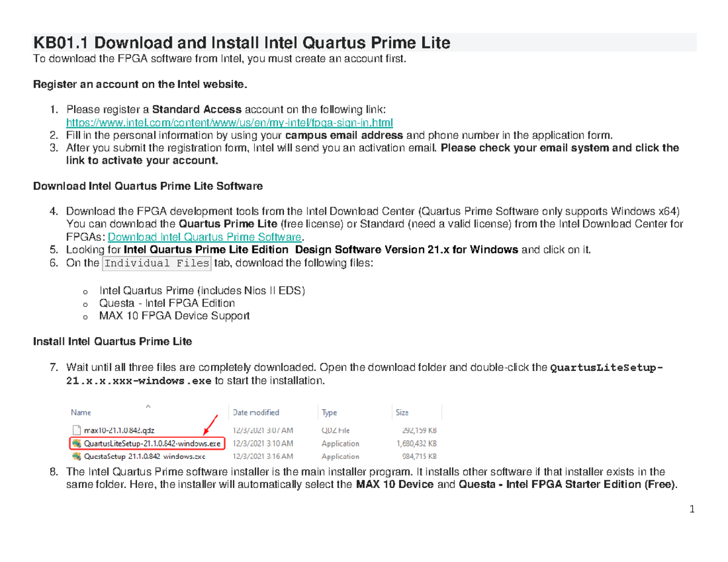Screen dimensions: 728x562
Task: Select the max10 QDZ file icon
Action: 76,430
